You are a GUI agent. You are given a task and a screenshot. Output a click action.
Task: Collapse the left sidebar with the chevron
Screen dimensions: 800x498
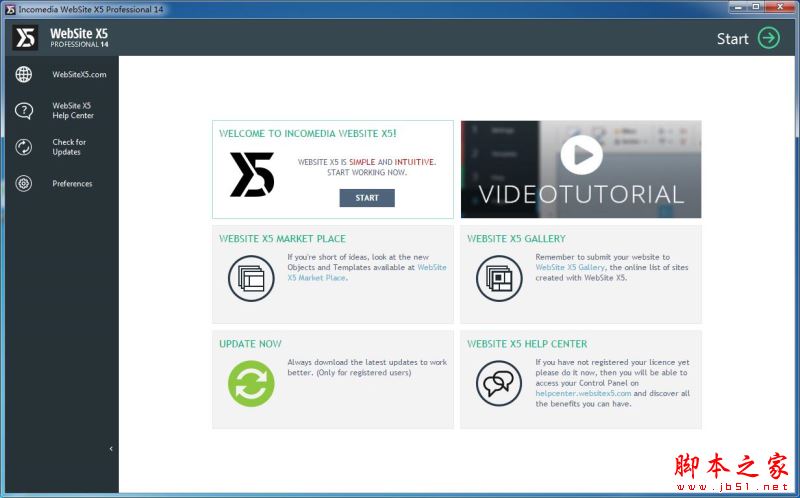click(111, 449)
